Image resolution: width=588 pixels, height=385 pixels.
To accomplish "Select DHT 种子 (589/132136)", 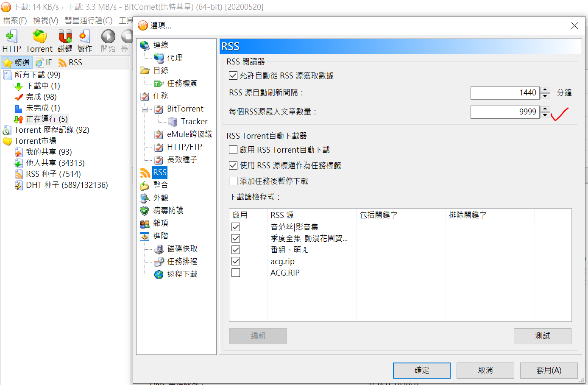I will click(67, 185).
